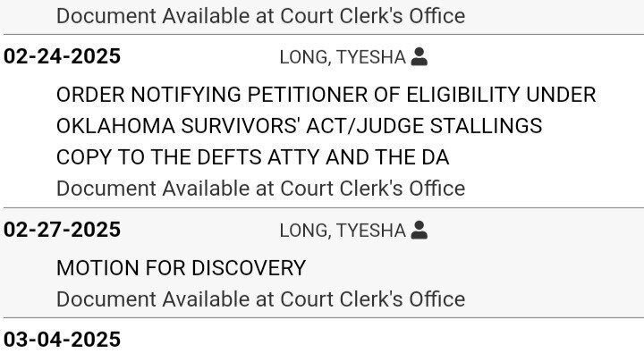Open the MOTION FOR DISCOVERY entry
644x362 pixels.
181,268
